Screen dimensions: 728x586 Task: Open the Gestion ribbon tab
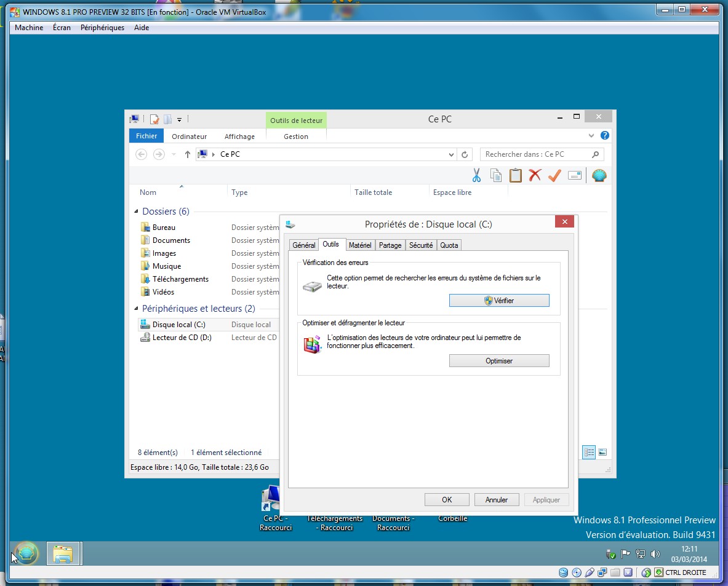pyautogui.click(x=296, y=137)
